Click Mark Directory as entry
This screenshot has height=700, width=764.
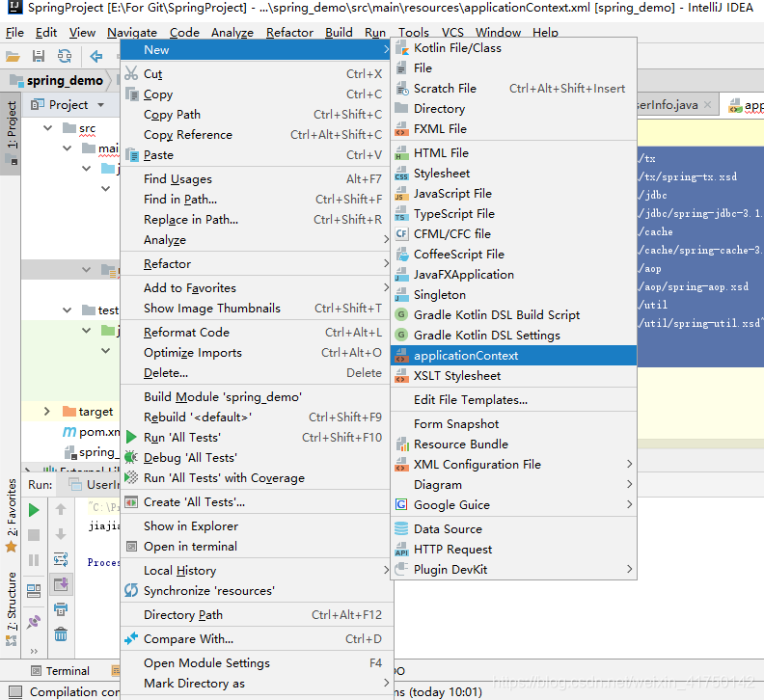click(x=256, y=684)
